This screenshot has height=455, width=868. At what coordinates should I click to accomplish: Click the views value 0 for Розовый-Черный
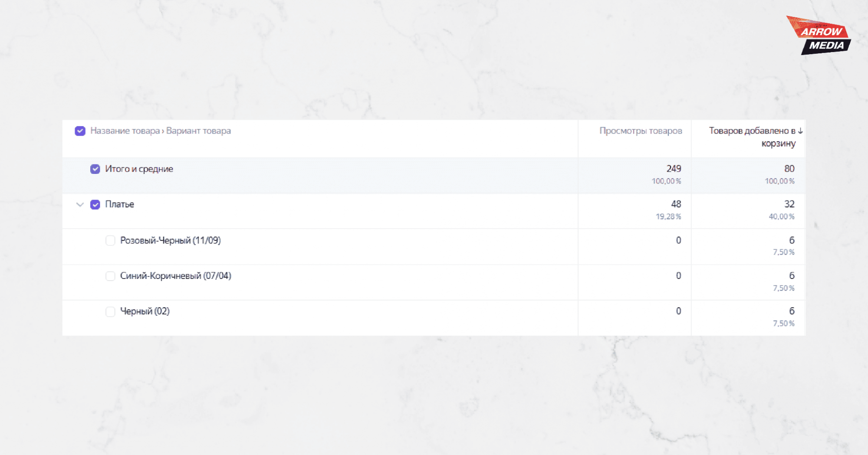678,240
